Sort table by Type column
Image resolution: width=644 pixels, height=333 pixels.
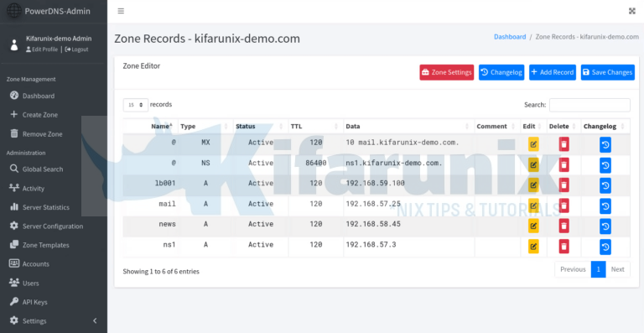tap(205, 126)
